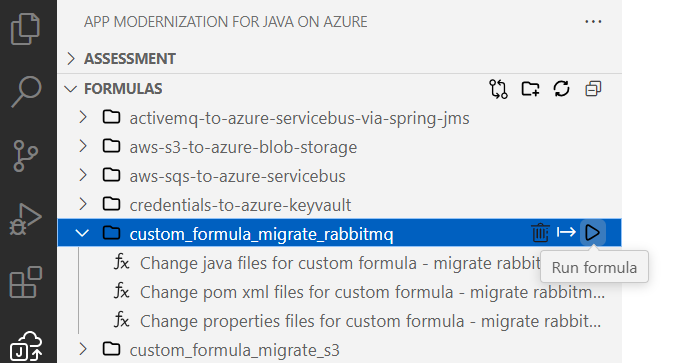Open Source Control view in activity bar
697x363 pixels.
tap(25, 156)
